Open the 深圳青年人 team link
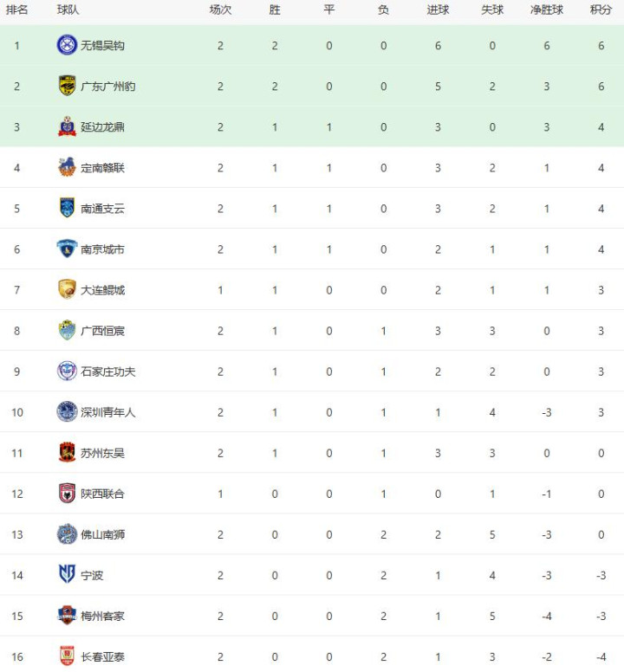Viewport: 624px width, 672px height. pyautogui.click(x=108, y=412)
